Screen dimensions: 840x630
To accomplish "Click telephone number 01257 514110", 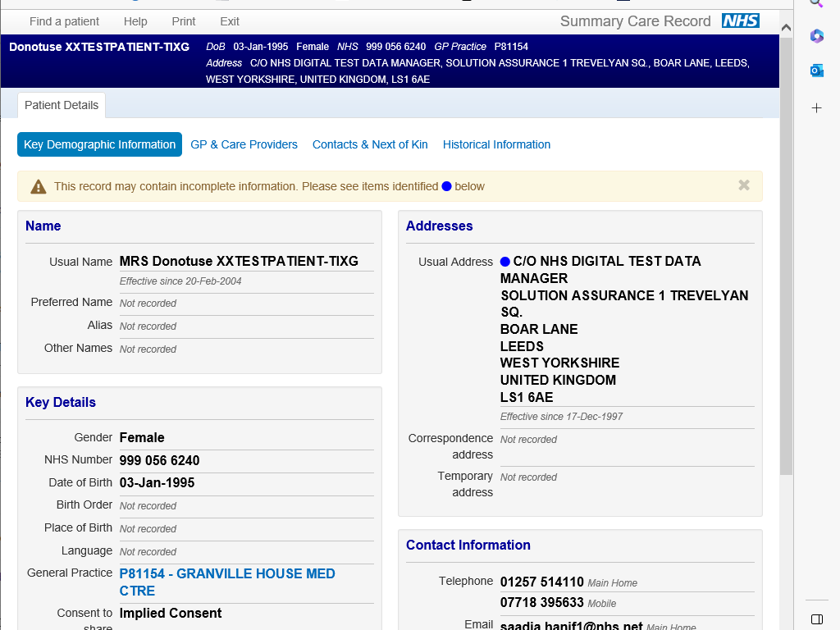I will click(x=542, y=582).
